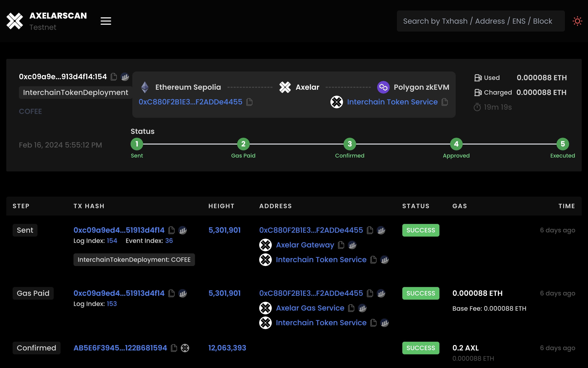Toggle light theme with the sun icon
This screenshot has height=368, width=588.
577,21
